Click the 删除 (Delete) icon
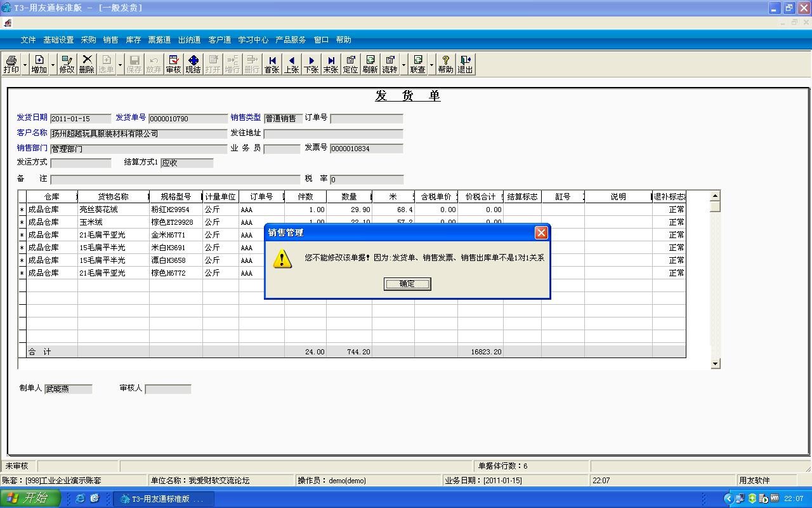 86,63
